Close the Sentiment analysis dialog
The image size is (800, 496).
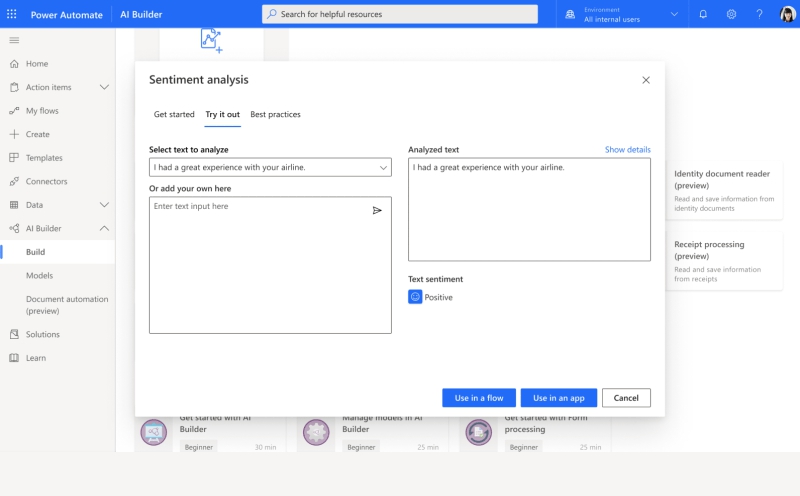point(646,80)
